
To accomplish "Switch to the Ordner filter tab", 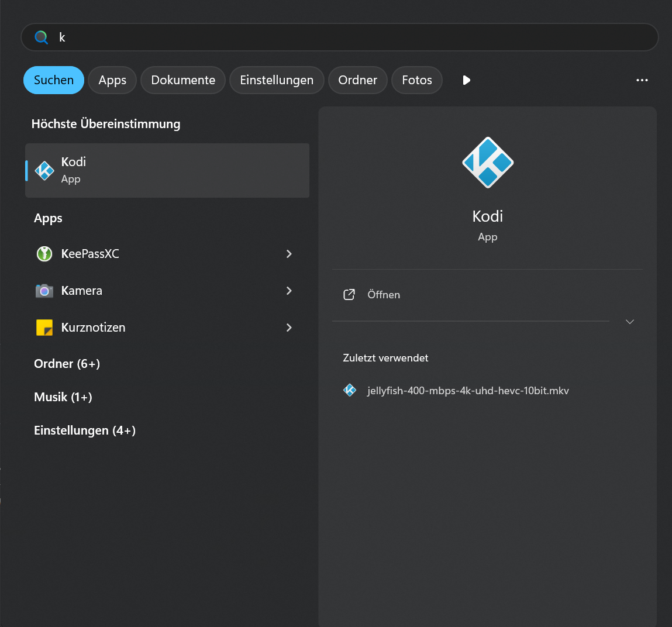I will coord(357,80).
